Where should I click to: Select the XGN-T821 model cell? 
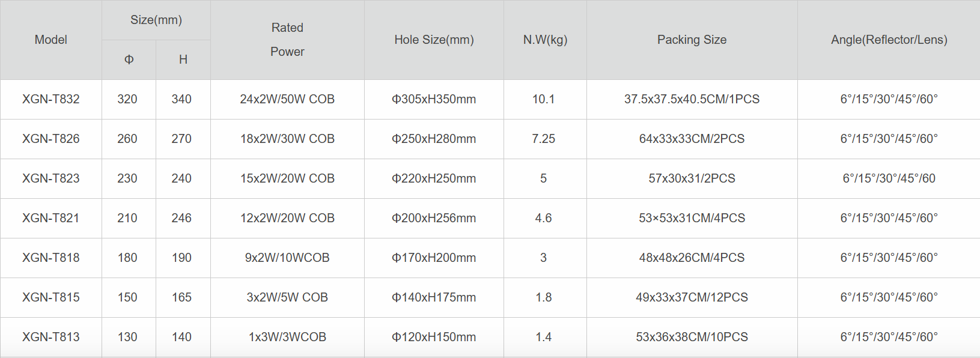(x=50, y=218)
